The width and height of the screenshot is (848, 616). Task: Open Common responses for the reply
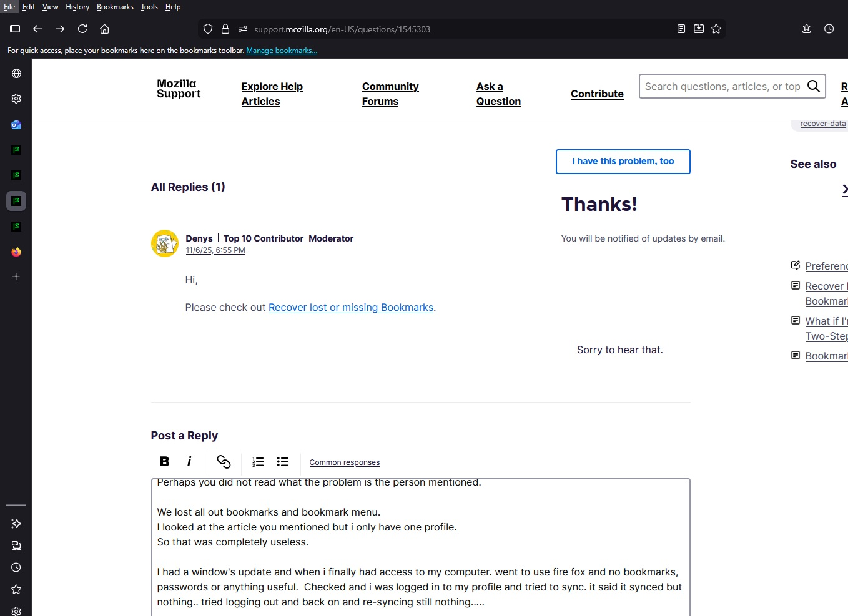tap(345, 462)
